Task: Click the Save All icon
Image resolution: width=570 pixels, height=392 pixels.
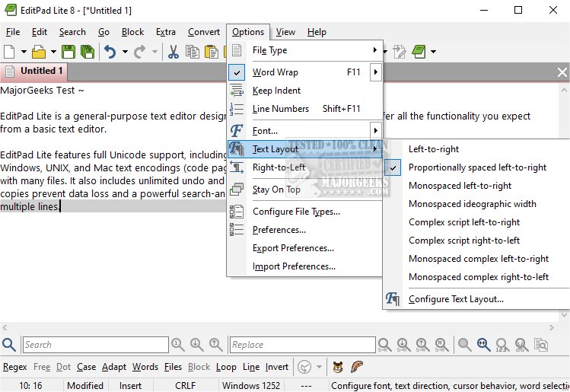Action: 88,52
